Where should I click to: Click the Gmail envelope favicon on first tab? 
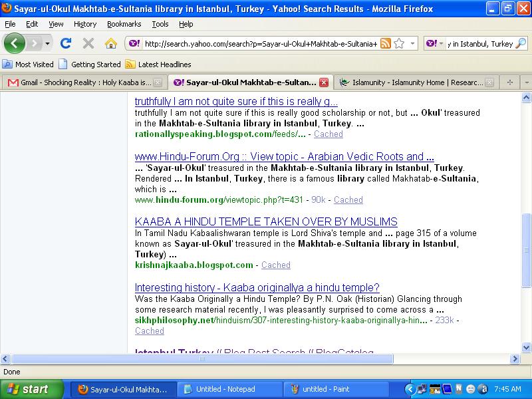point(13,82)
